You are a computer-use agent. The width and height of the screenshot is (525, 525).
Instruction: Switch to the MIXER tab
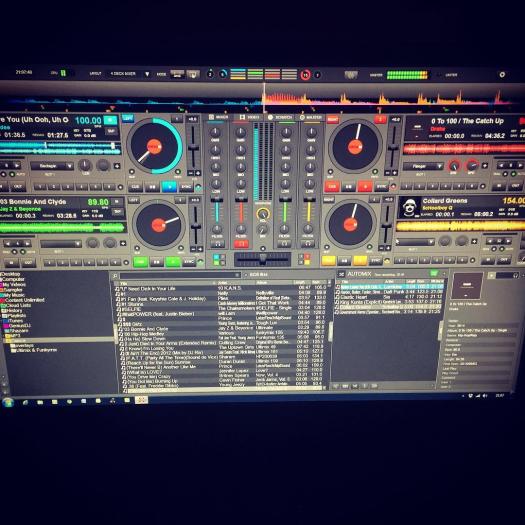[218, 117]
